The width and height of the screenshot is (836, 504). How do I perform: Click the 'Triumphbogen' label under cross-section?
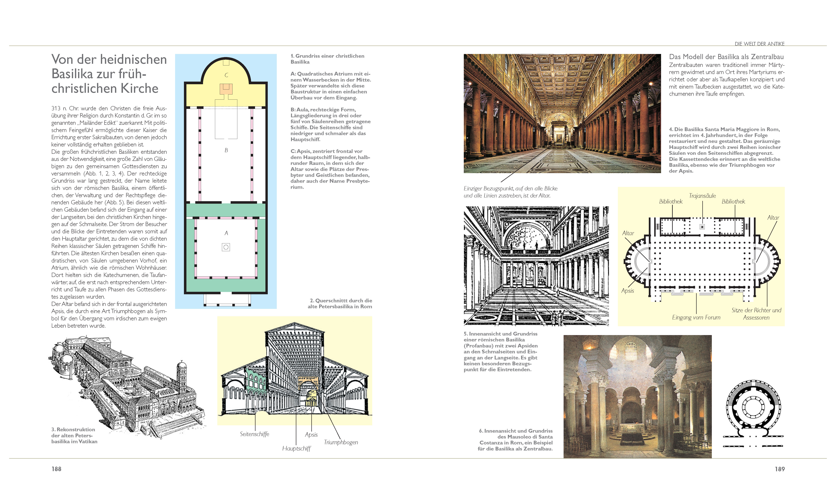pos(341,442)
